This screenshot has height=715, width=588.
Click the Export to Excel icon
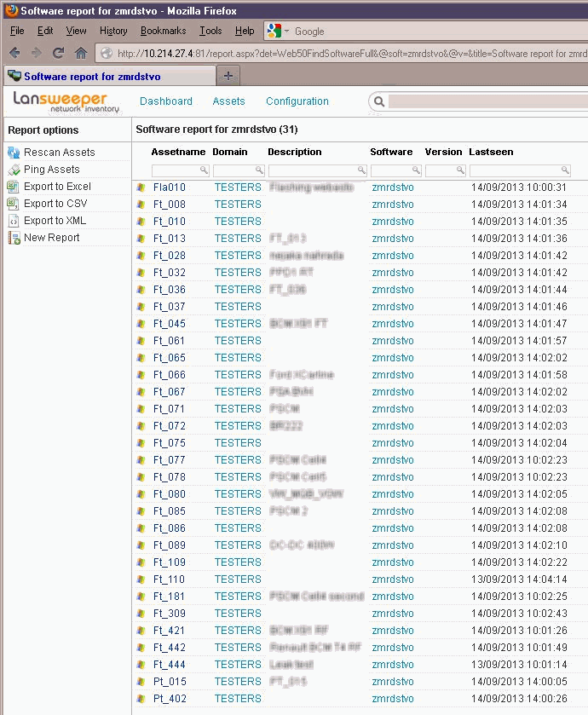(x=14, y=187)
